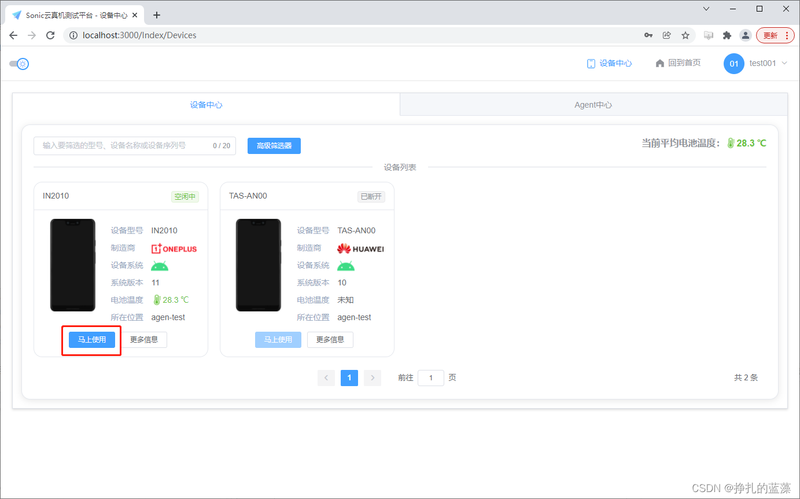Click the Android icon on TAS-AN00 card
Screen dimensions: 800x499
coord(346,266)
